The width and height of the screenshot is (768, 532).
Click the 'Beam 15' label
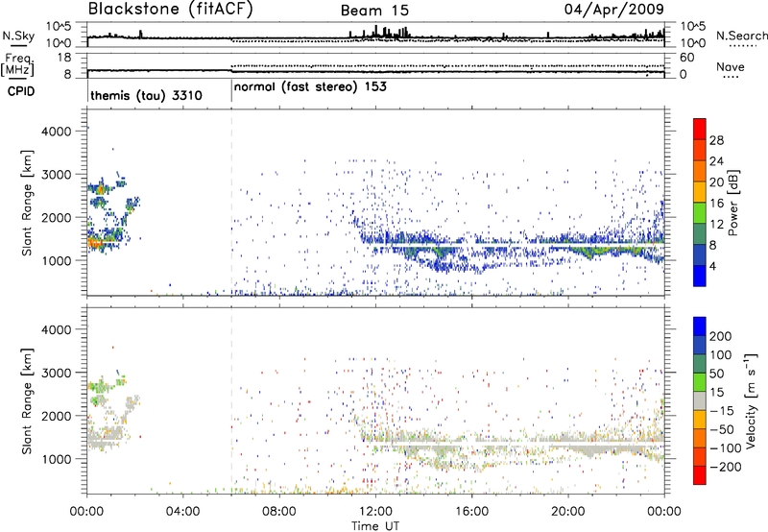(x=374, y=11)
